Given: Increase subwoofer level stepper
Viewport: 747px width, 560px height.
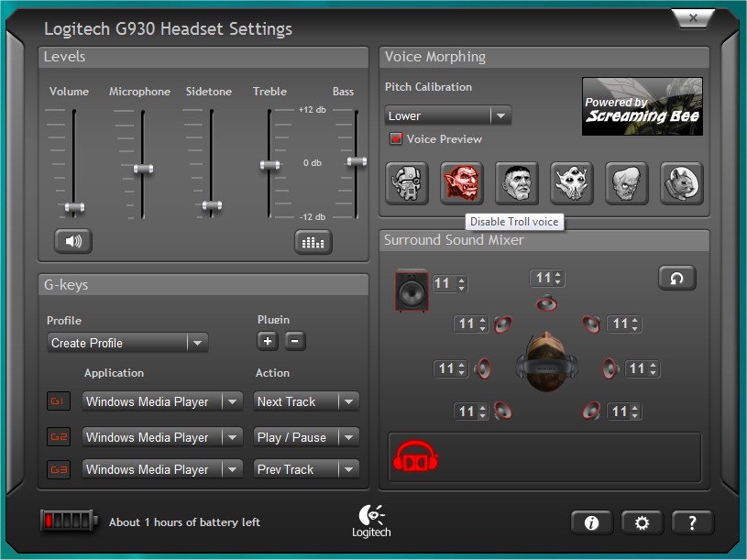Looking at the screenshot, I should click(x=461, y=280).
